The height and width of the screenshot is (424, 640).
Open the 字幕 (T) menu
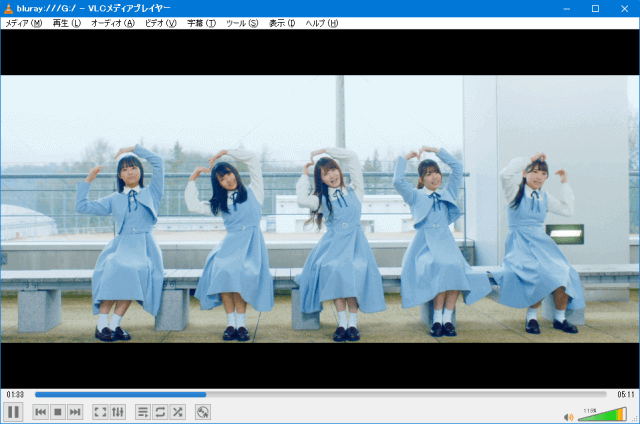coord(201,23)
